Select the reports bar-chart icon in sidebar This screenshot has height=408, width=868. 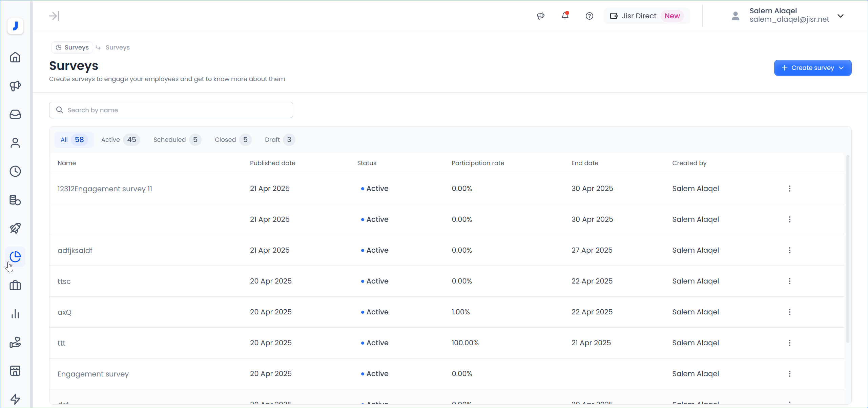pyautogui.click(x=15, y=314)
